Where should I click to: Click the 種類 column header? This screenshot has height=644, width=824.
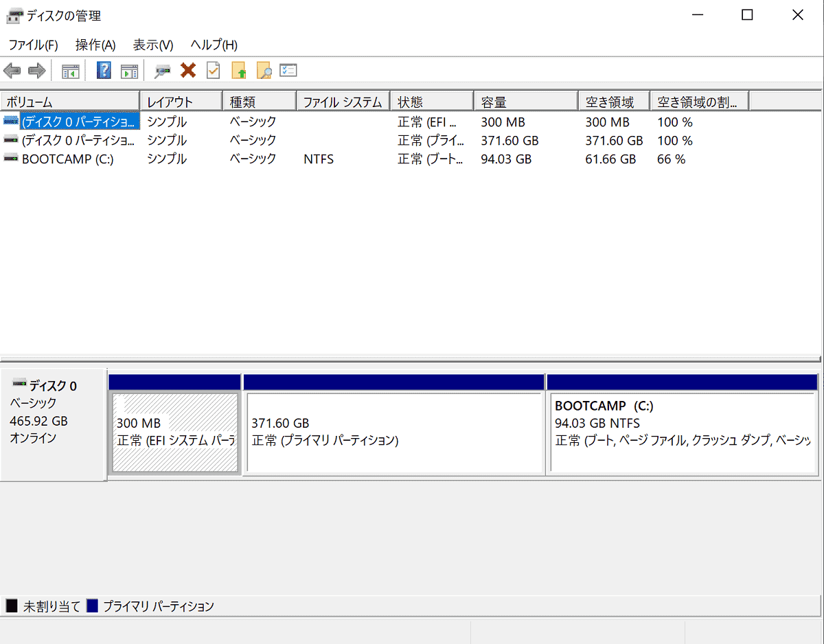click(260, 102)
